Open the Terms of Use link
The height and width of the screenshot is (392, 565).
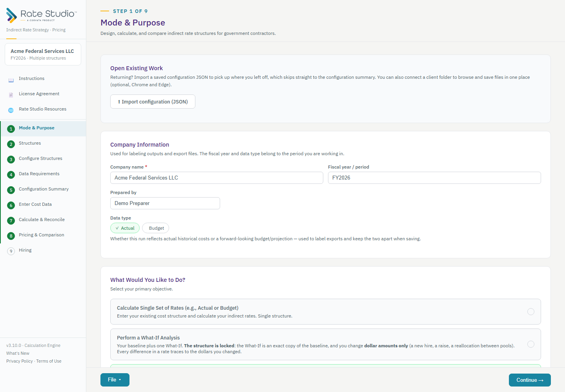coord(49,361)
